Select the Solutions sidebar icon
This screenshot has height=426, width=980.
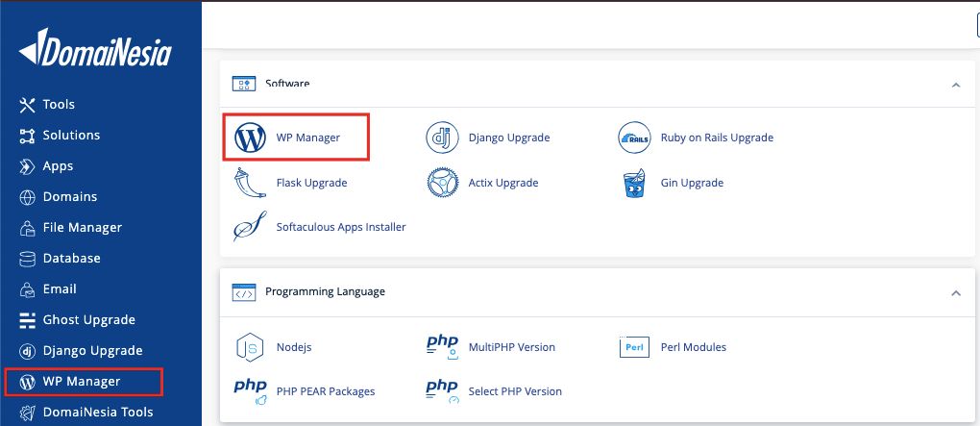(28, 136)
